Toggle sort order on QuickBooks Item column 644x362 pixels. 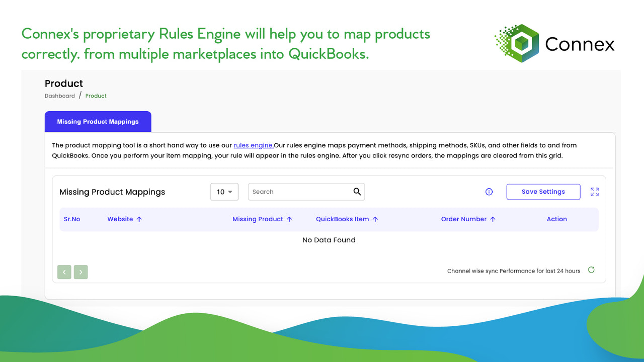click(x=376, y=219)
